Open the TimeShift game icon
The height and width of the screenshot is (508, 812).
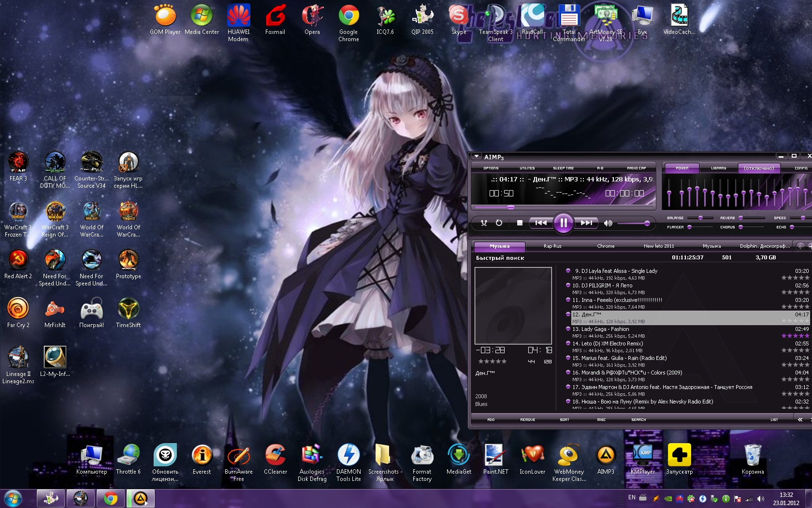128,313
